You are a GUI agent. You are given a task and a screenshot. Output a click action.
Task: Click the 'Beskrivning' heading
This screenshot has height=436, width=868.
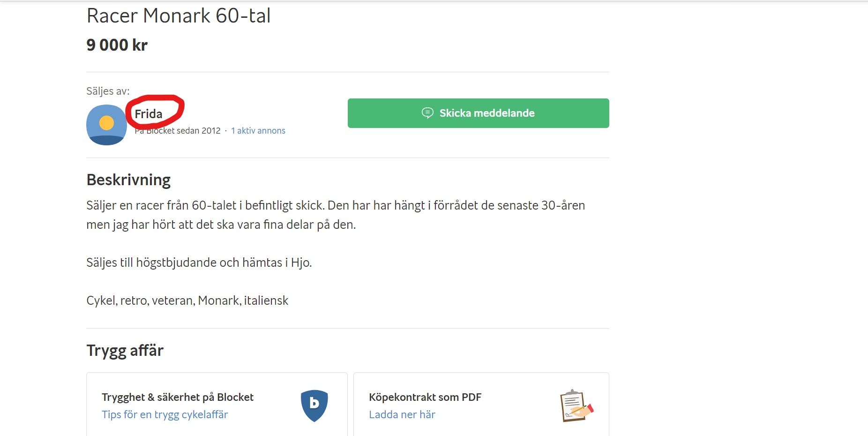[x=128, y=180]
